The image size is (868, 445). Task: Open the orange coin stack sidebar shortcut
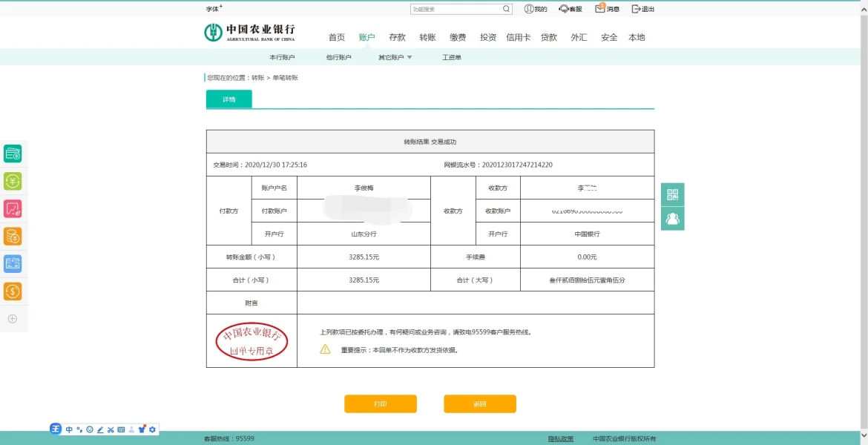(13, 237)
